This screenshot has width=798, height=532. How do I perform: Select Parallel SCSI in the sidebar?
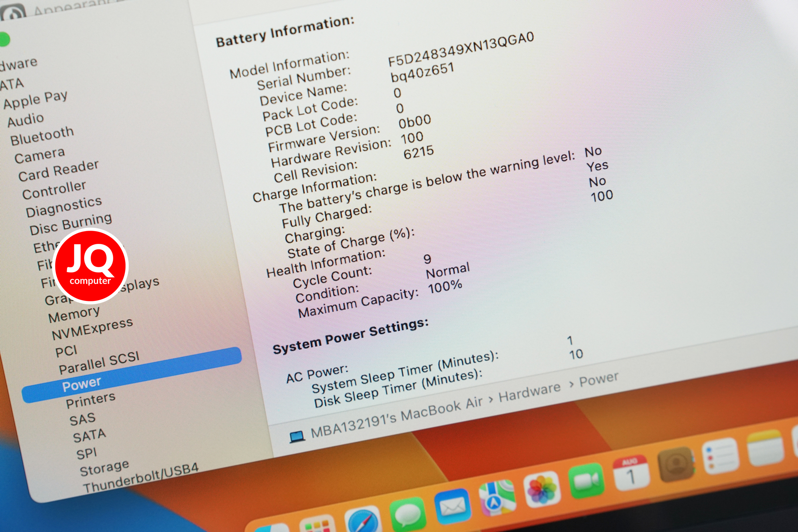point(99,363)
